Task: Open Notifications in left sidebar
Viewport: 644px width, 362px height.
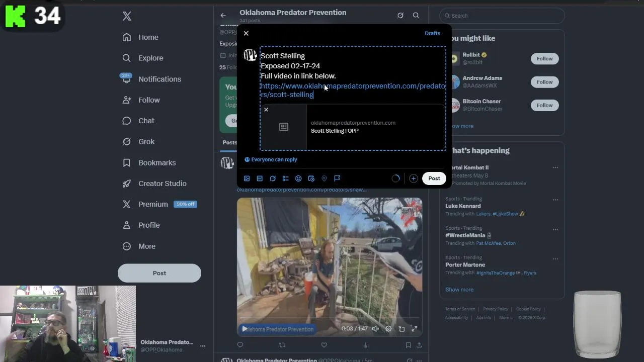Action: 151,79
